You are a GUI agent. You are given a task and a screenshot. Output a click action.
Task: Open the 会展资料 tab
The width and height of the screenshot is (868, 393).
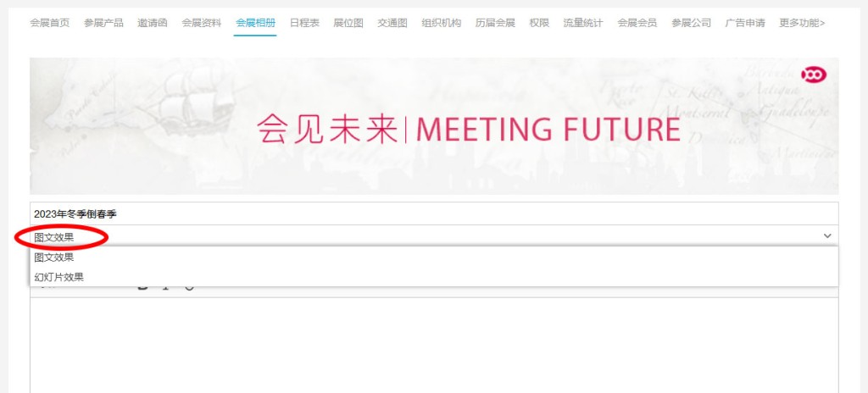click(x=202, y=23)
